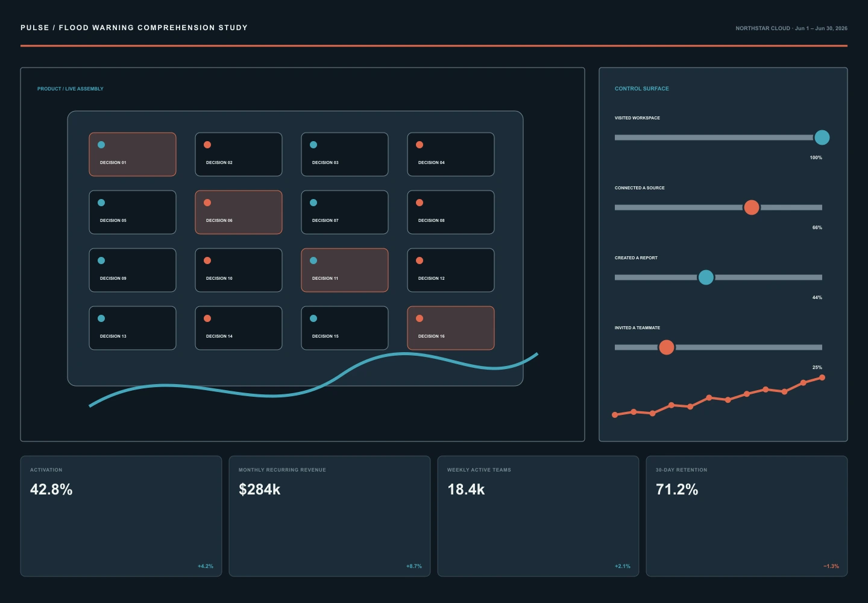Open the Decision 14 card

tap(239, 328)
